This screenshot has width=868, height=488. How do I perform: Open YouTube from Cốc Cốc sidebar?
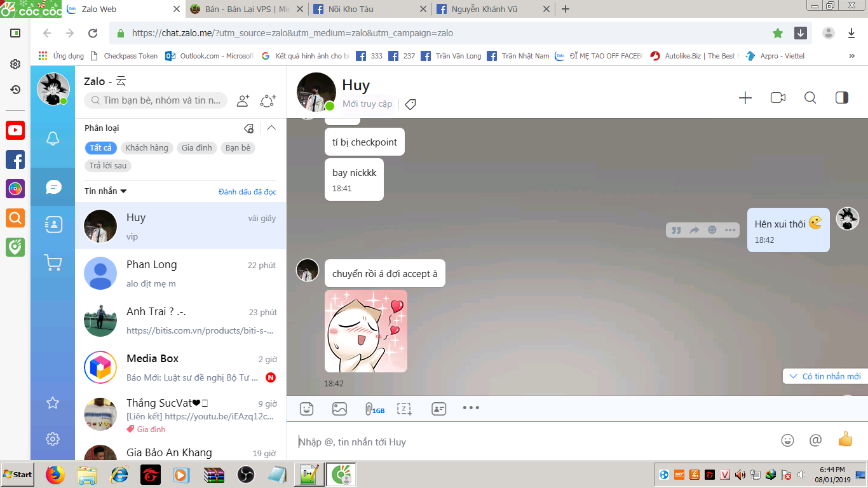click(15, 130)
